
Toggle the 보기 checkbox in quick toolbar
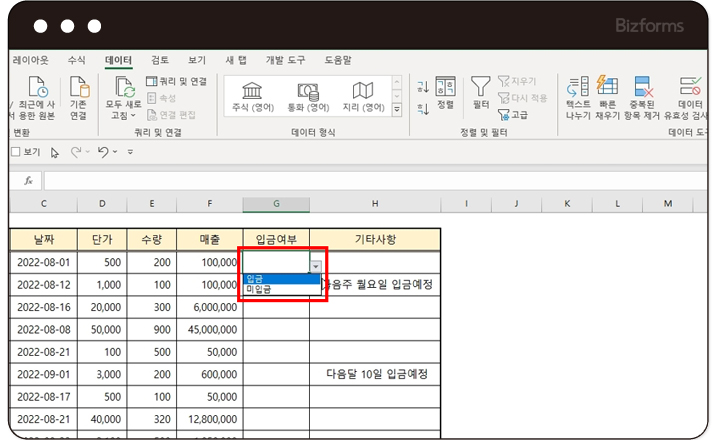tap(15, 152)
